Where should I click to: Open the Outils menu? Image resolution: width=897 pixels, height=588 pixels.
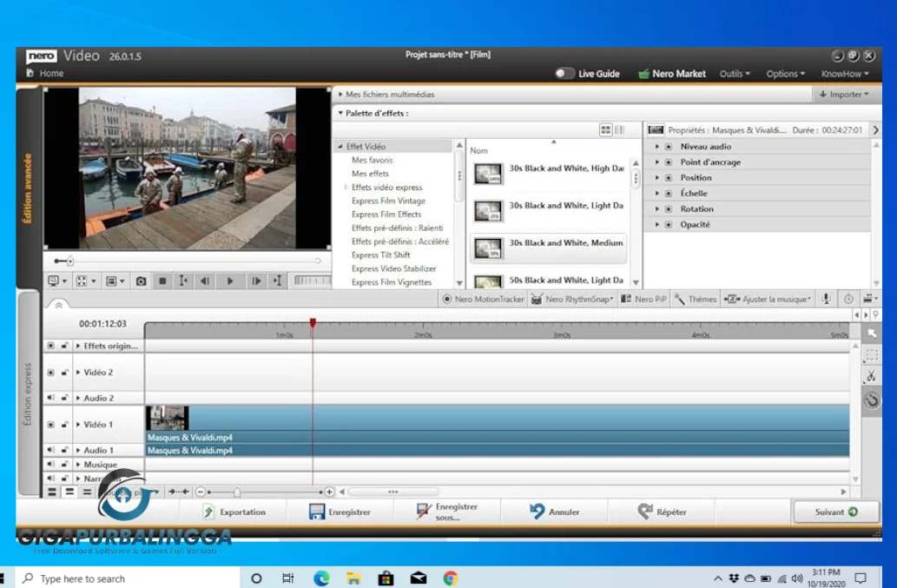click(735, 74)
